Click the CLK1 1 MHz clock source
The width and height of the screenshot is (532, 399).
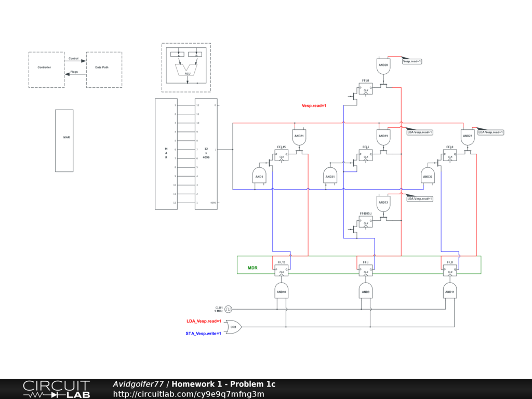click(x=228, y=309)
